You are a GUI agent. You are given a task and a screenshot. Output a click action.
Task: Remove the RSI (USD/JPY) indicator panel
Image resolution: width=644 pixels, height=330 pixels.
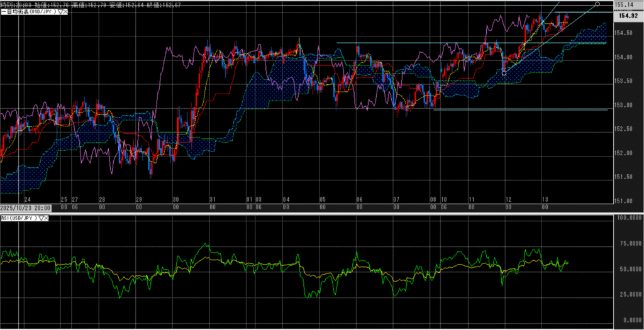(x=48, y=218)
